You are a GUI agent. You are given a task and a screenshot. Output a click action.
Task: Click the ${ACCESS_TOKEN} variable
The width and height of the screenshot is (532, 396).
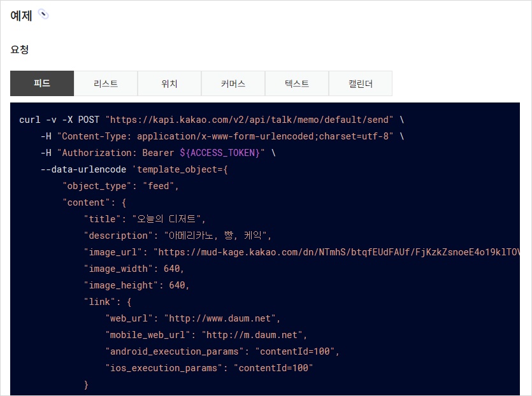pos(220,153)
